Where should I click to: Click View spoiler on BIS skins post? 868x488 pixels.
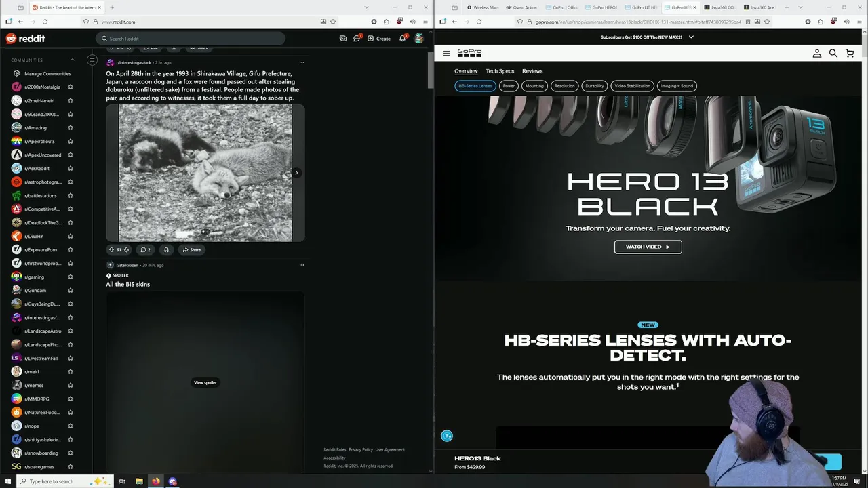point(205,382)
